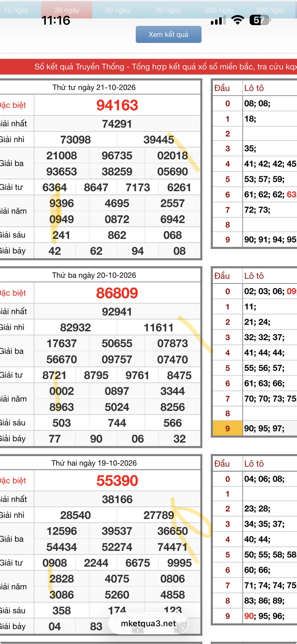Click fifth prize number 4075
The height and width of the screenshot is (644, 297).
(x=117, y=579)
